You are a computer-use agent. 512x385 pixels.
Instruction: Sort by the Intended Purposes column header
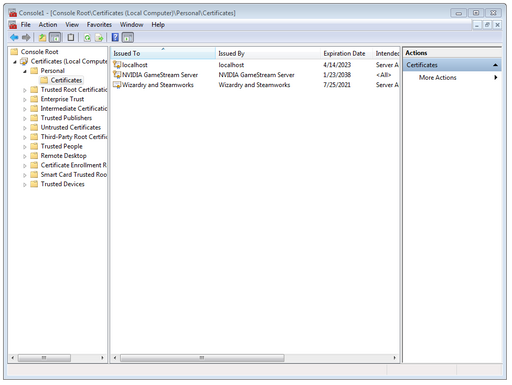click(386, 53)
